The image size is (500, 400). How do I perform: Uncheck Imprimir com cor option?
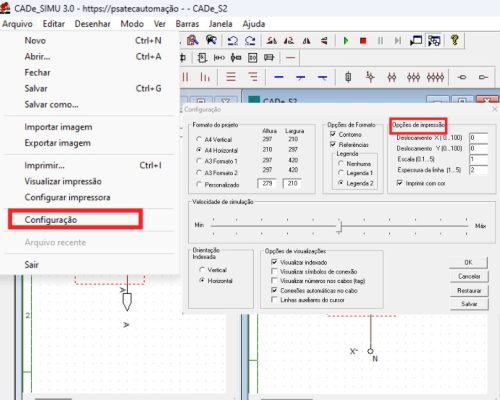399,183
